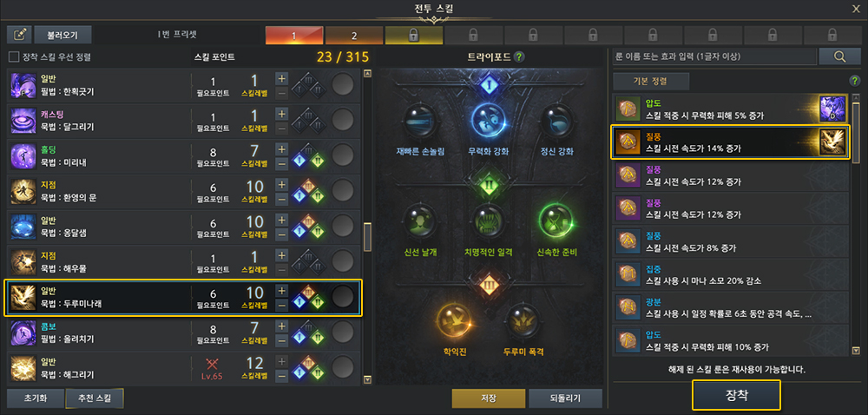Open the 트라이포드 help question mark
Viewport: 868px width, 415px height.
point(519,57)
